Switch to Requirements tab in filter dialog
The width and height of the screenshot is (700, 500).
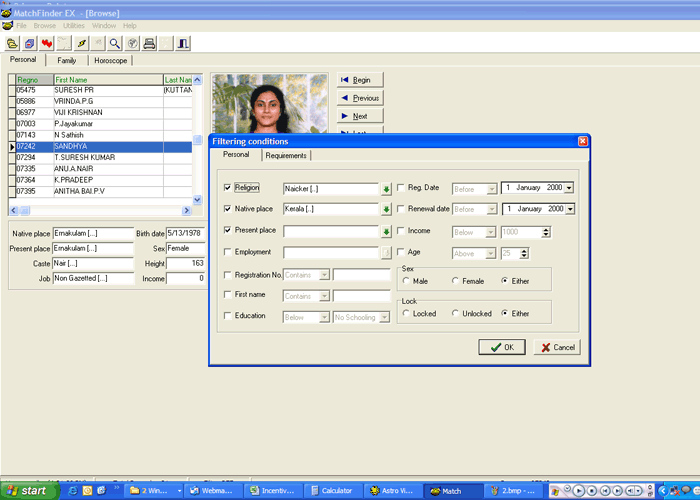(x=286, y=155)
